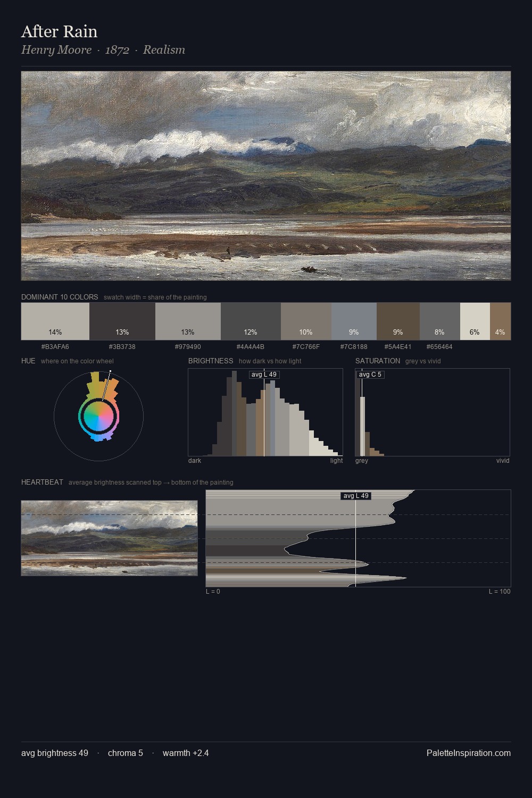Click the 'L = 0' axis label
Screen dimensions: 532x798
click(x=213, y=592)
